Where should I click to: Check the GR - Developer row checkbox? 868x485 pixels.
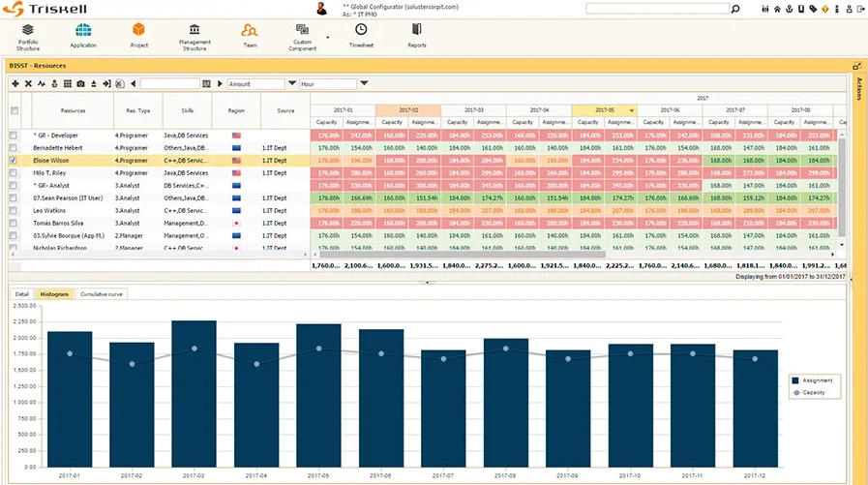[x=14, y=136]
